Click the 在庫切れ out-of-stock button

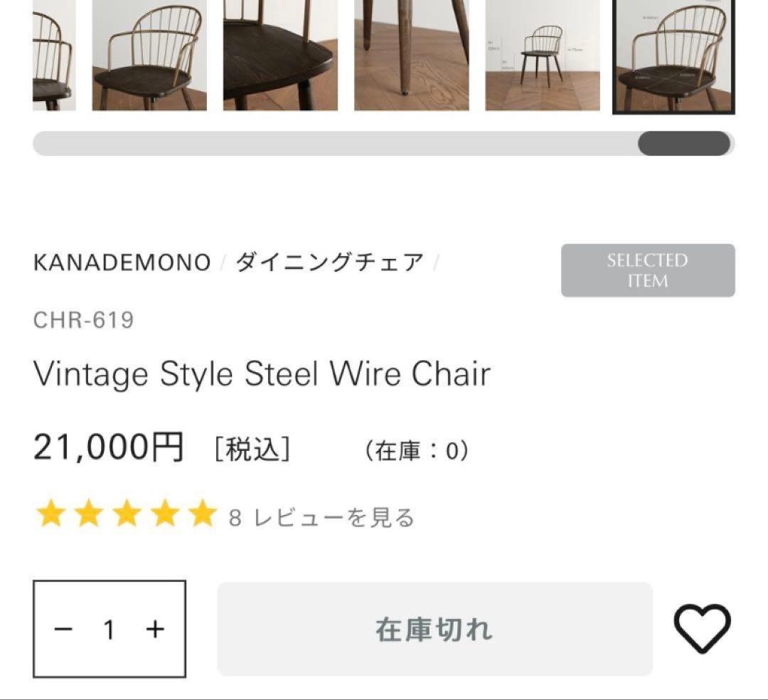[435, 629]
